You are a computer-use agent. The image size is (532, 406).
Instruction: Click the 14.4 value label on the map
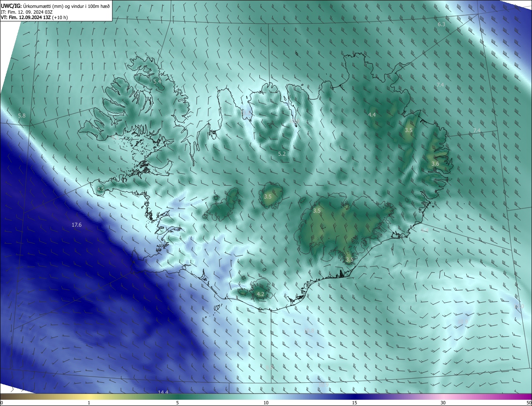pyautogui.click(x=163, y=392)
